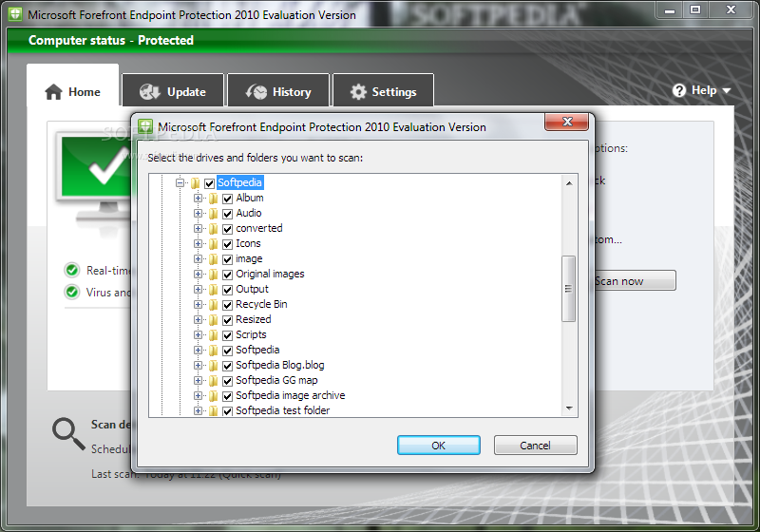Expand the child Softpedia folder node

(x=198, y=350)
